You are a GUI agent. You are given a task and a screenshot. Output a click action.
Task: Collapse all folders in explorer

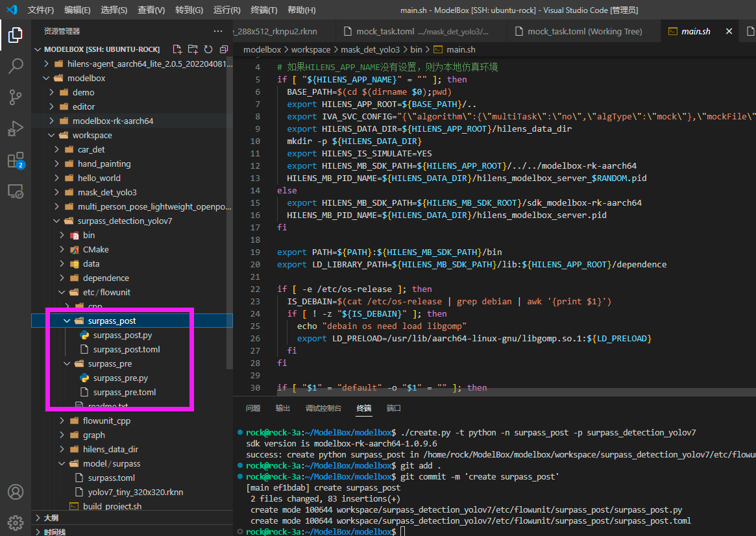click(x=224, y=49)
